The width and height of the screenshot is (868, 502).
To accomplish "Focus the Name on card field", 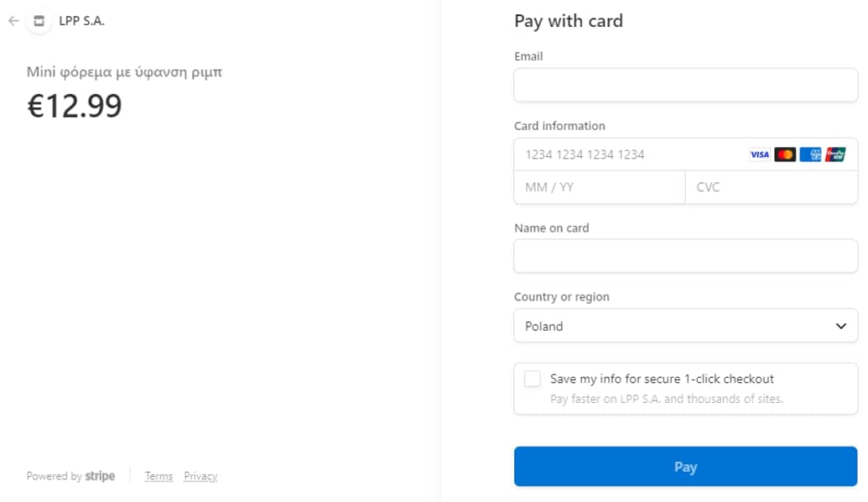I will (x=685, y=256).
